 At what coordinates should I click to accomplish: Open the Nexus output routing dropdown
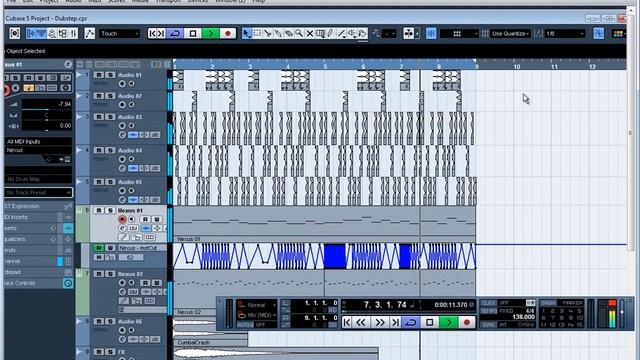click(38, 150)
